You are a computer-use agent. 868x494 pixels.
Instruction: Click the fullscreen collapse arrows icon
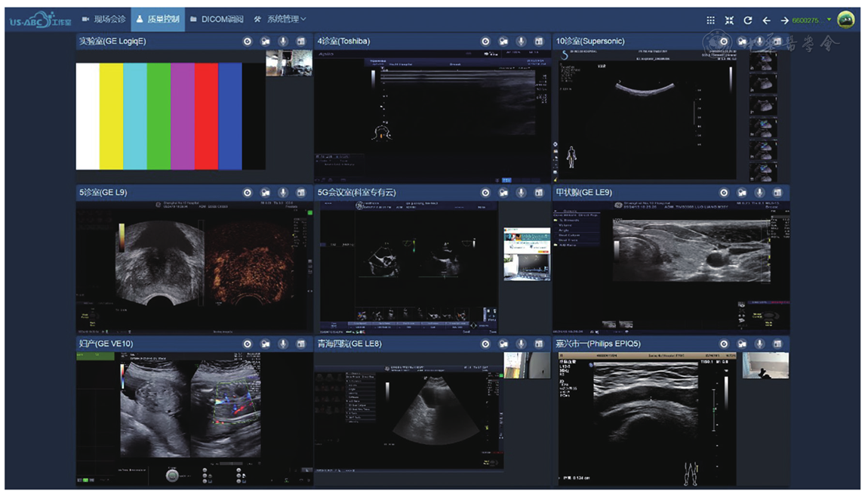[x=729, y=20]
